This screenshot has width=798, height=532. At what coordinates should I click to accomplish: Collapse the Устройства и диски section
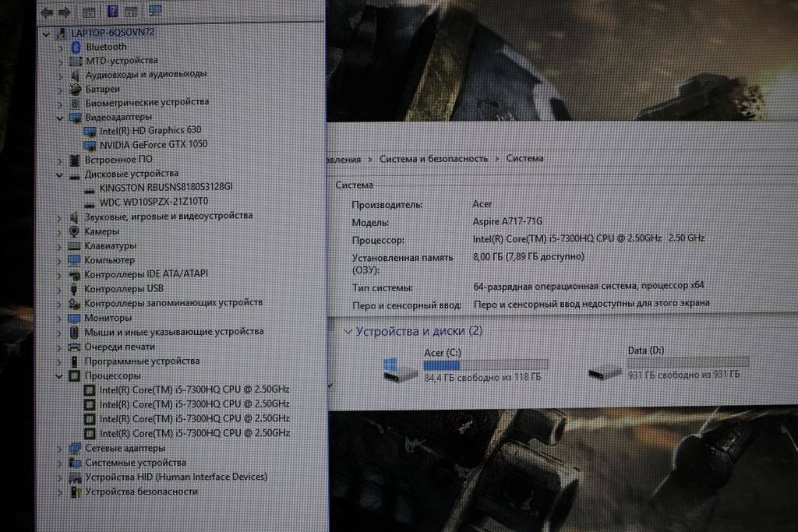pos(347,331)
